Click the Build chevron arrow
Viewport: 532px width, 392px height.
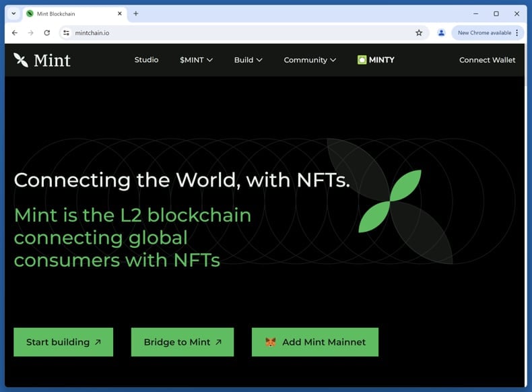tap(259, 60)
